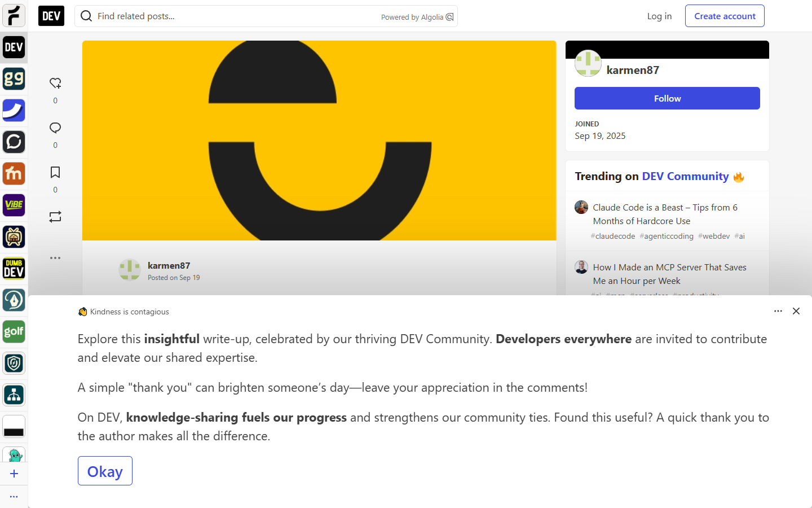
Task: Click the Create account button
Action: [x=725, y=16]
